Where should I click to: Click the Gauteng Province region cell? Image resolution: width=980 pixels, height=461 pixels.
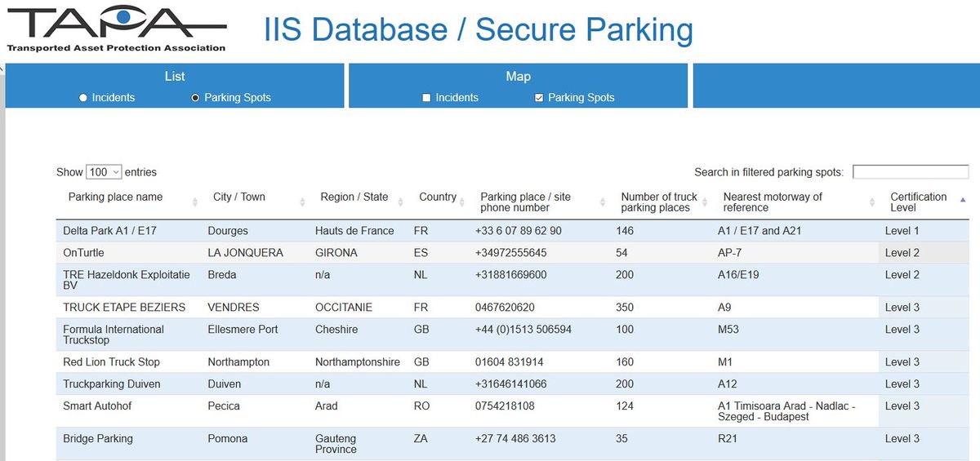tap(336, 444)
